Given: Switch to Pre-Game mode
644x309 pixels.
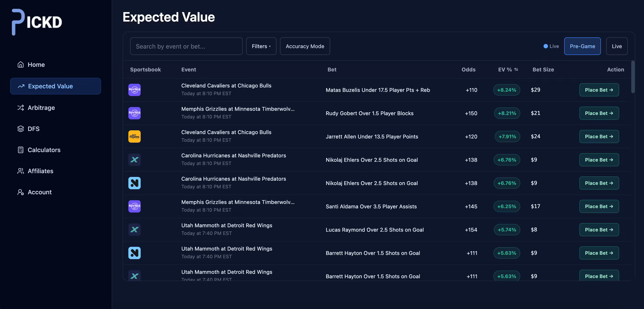Looking at the screenshot, I should coord(582,46).
